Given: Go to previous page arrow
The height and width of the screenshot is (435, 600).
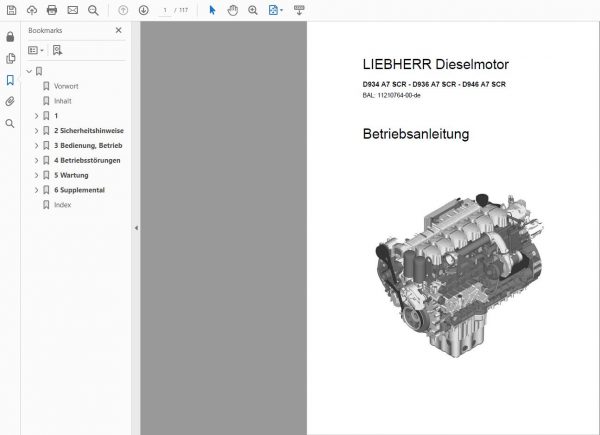Looking at the screenshot, I should pyautogui.click(x=123, y=10).
